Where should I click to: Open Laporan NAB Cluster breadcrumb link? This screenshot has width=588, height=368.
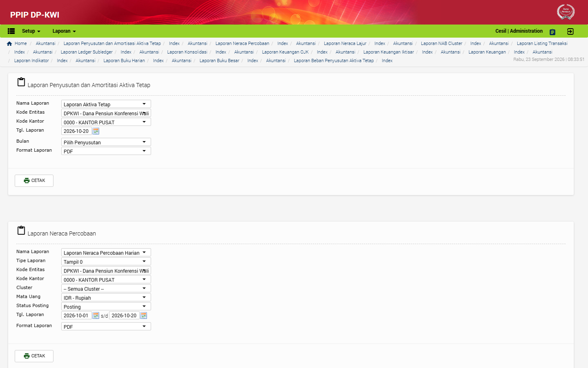click(x=441, y=43)
